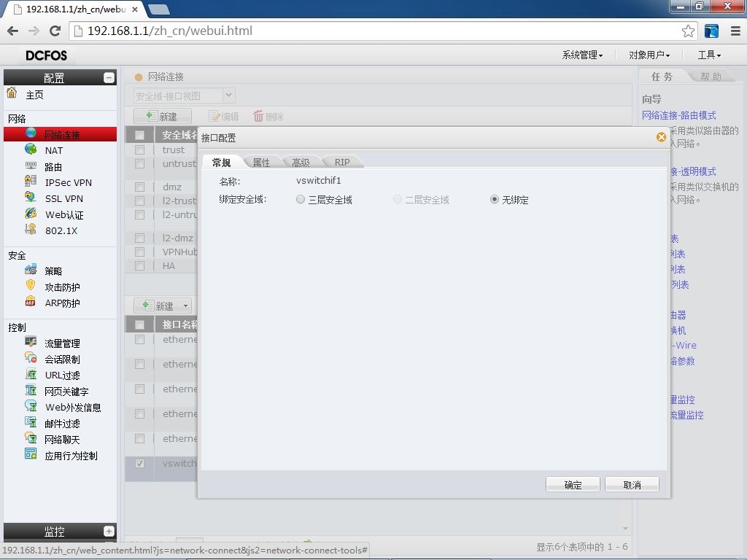Open the 主页 home icon
The height and width of the screenshot is (560, 747).
click(12, 93)
